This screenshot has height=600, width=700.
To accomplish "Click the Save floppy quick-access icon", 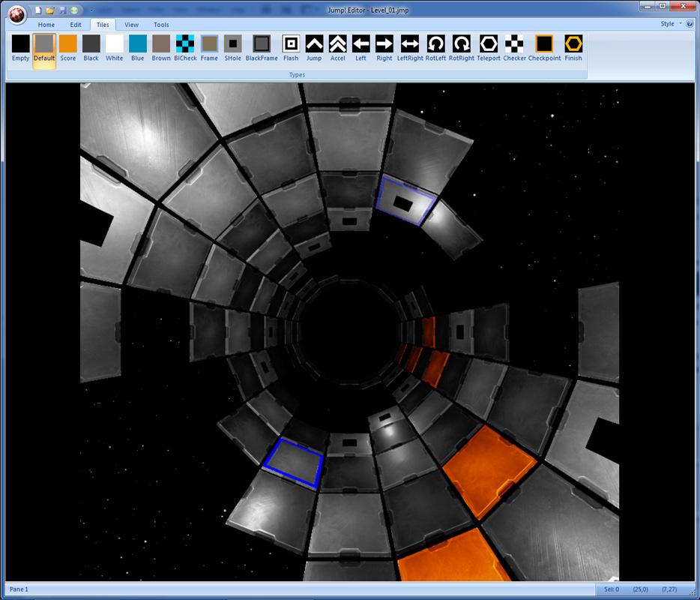I will click(x=62, y=10).
